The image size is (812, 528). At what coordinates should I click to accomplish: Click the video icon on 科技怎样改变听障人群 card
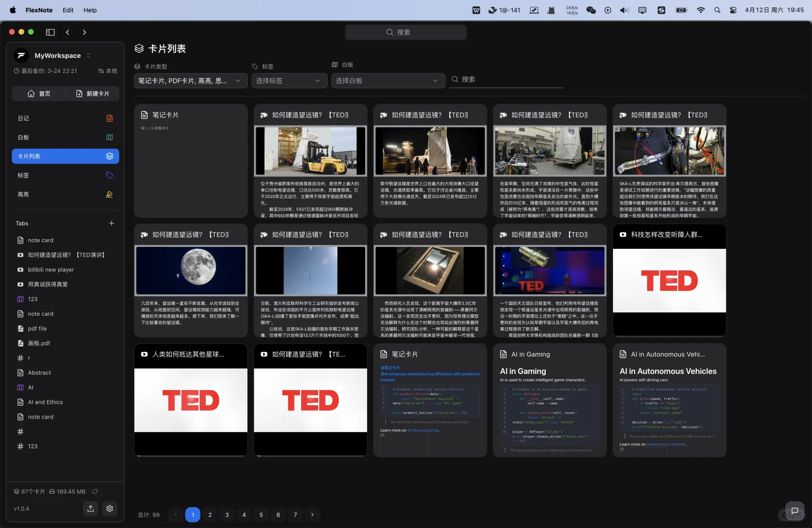pyautogui.click(x=623, y=235)
